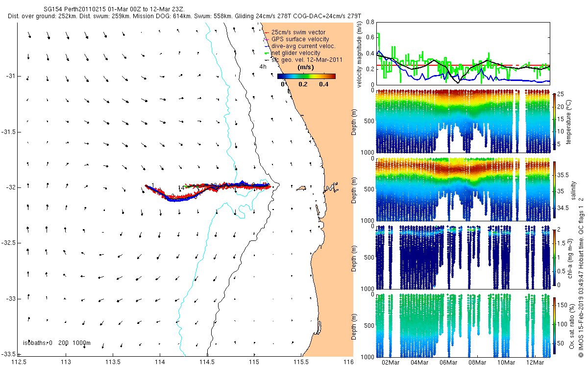
Task: Click the 'isobaths: 0 200 1000m' label
Action: 57,342
